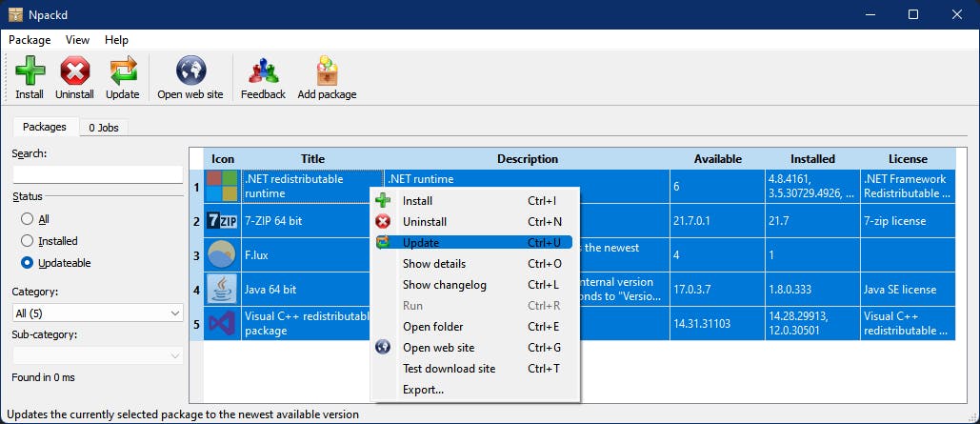Select the All status radio button
The image size is (980, 424).
pyautogui.click(x=28, y=219)
